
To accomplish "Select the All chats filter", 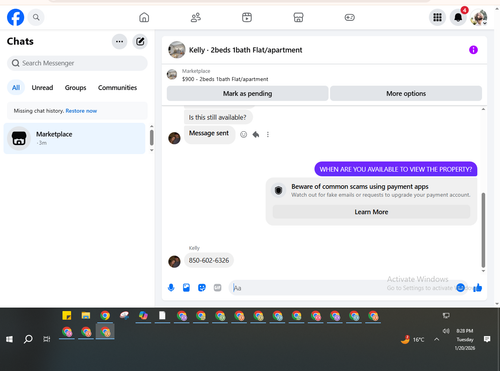I will [x=16, y=88].
